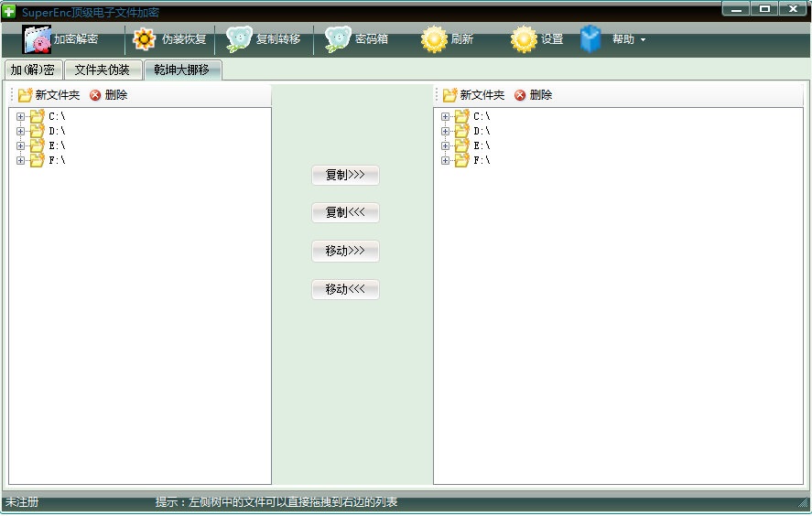The image size is (812, 516).
Task: Click the 复制>>> button
Action: [x=345, y=175]
